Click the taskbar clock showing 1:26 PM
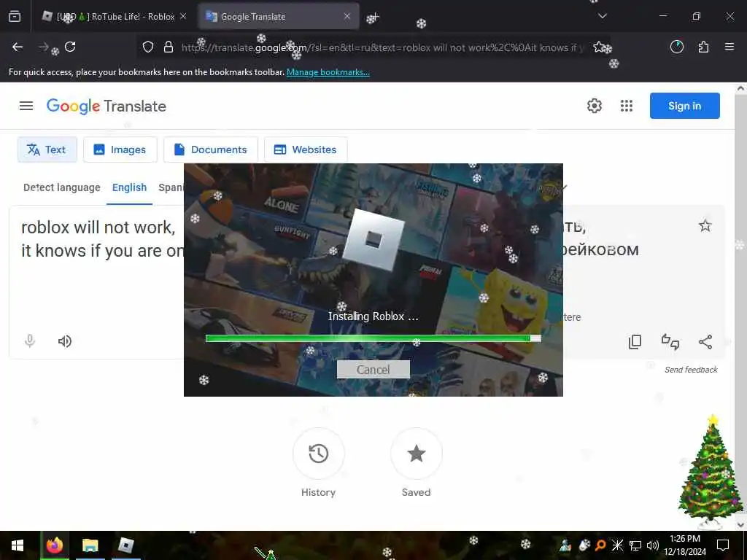 click(685, 545)
